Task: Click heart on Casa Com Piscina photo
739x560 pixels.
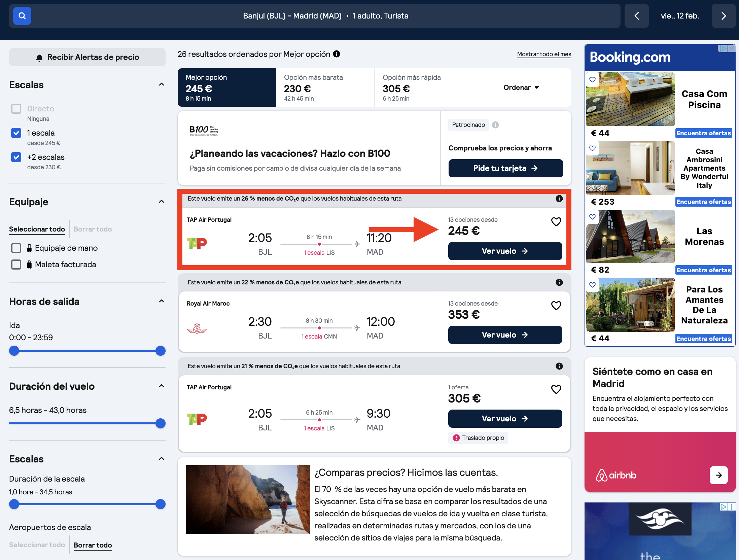Action: click(593, 79)
